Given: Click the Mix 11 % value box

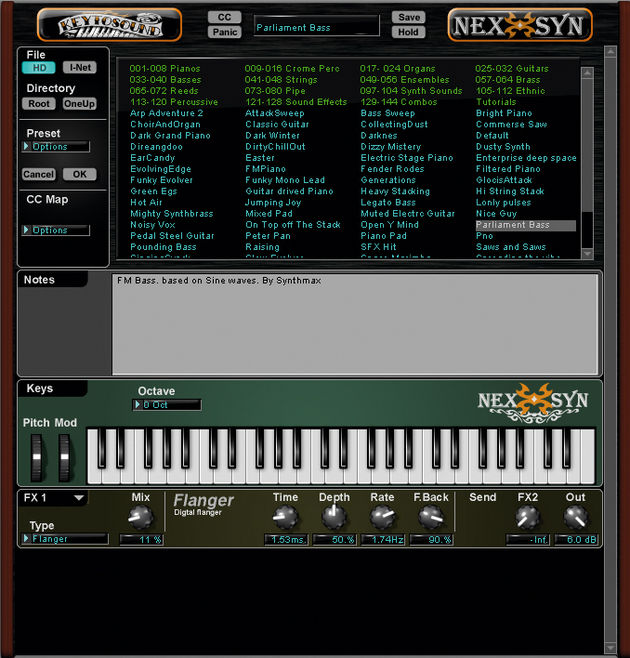Looking at the screenshot, I should pyautogui.click(x=141, y=540).
